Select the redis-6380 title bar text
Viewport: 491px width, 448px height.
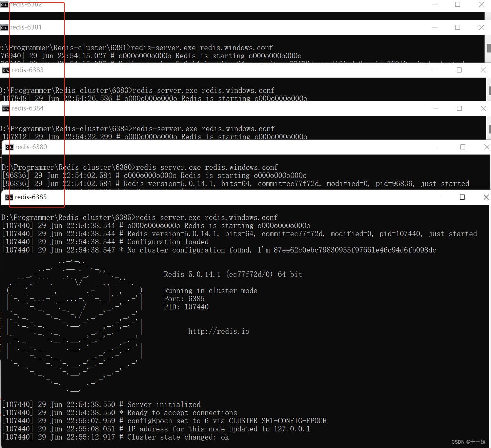tap(31, 147)
